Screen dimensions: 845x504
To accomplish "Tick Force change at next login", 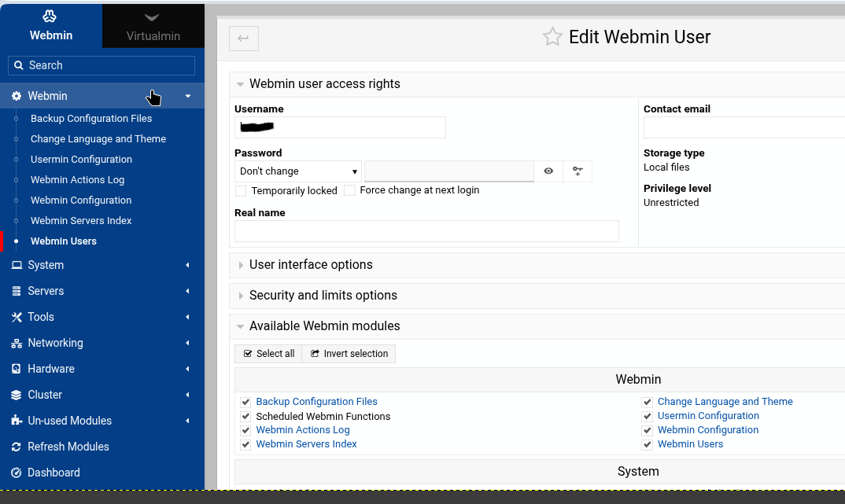I will coord(349,190).
